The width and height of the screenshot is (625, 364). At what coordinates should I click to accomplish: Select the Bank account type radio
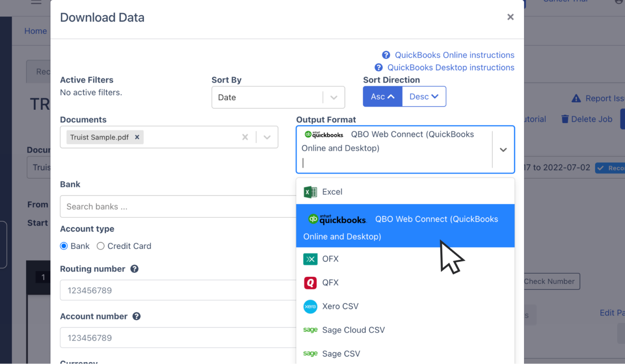tap(64, 246)
